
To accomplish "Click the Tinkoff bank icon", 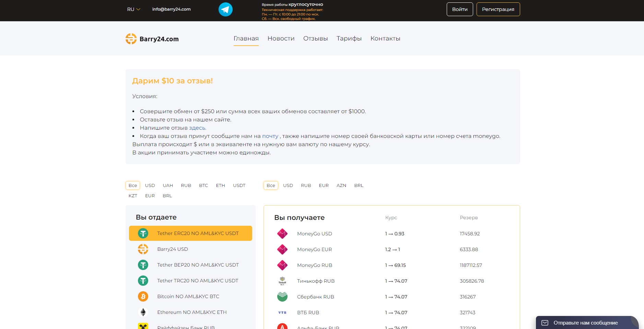I will [282, 281].
